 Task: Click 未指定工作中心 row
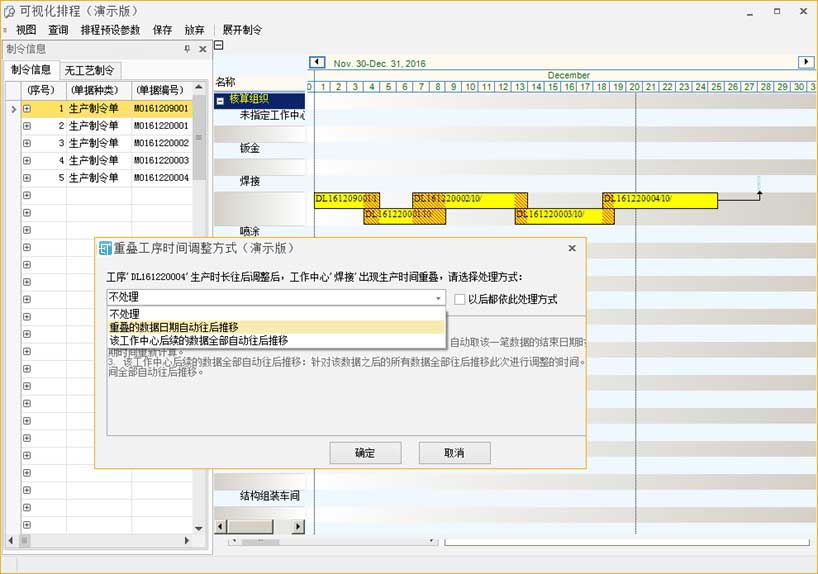272,115
